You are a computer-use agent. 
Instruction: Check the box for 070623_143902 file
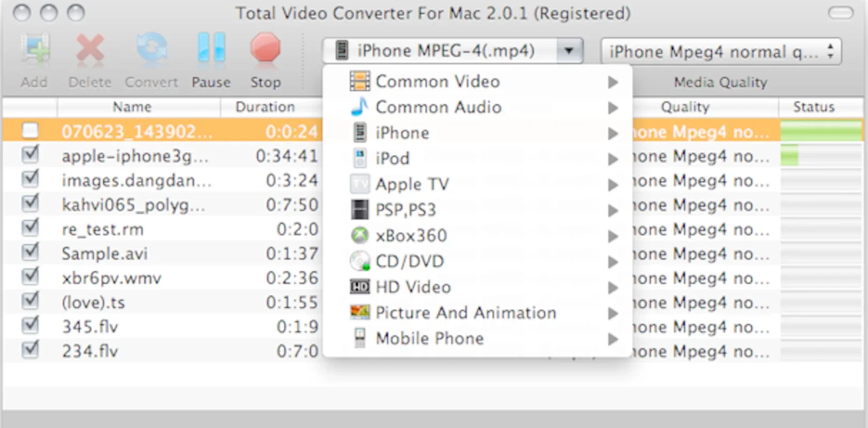click(30, 131)
